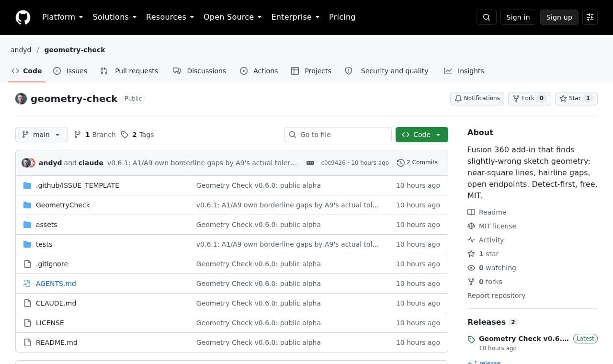The image size is (613, 364).
Task: Open the search magnifier button
Action: point(487,17)
